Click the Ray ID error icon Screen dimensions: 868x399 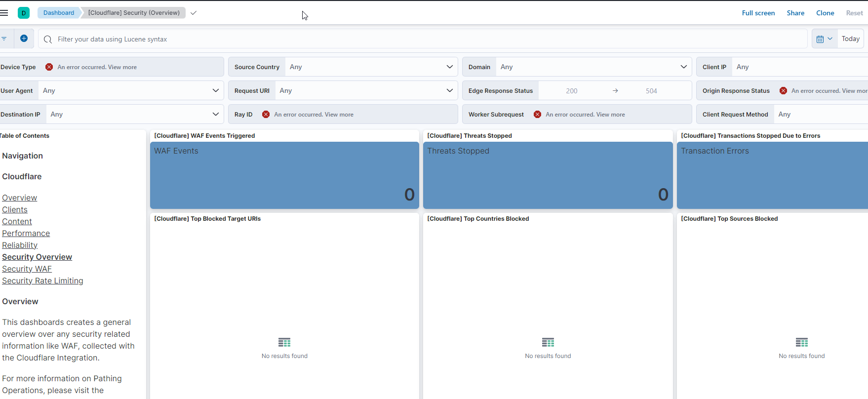(266, 115)
